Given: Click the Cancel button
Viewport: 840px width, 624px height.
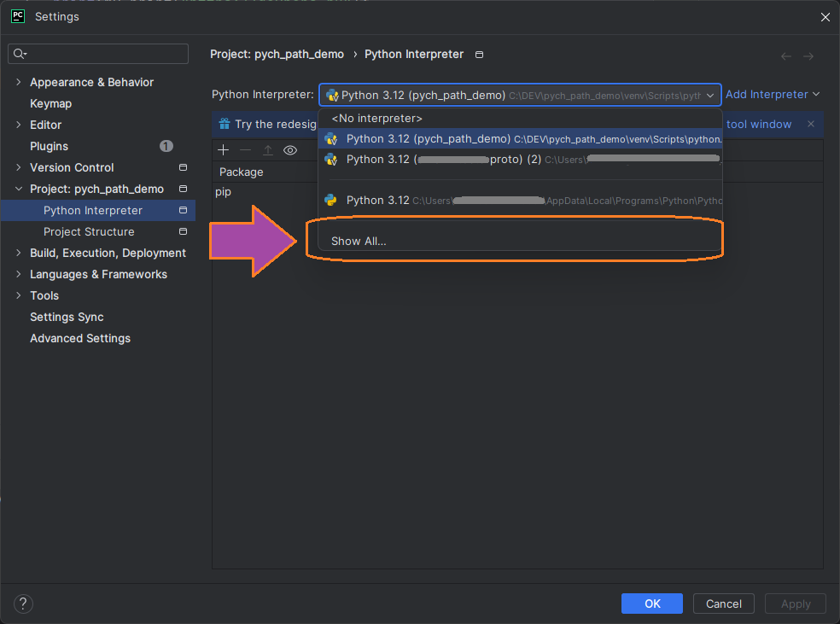Looking at the screenshot, I should tap(723, 604).
